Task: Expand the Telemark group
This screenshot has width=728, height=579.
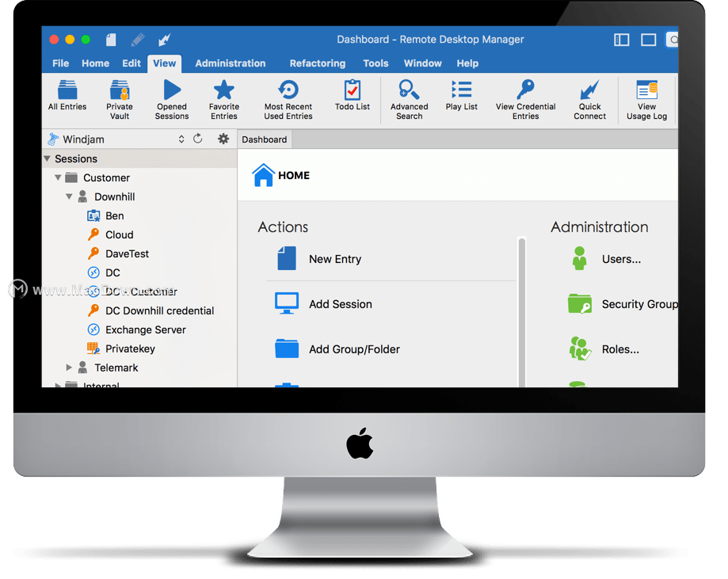Action: 68,367
